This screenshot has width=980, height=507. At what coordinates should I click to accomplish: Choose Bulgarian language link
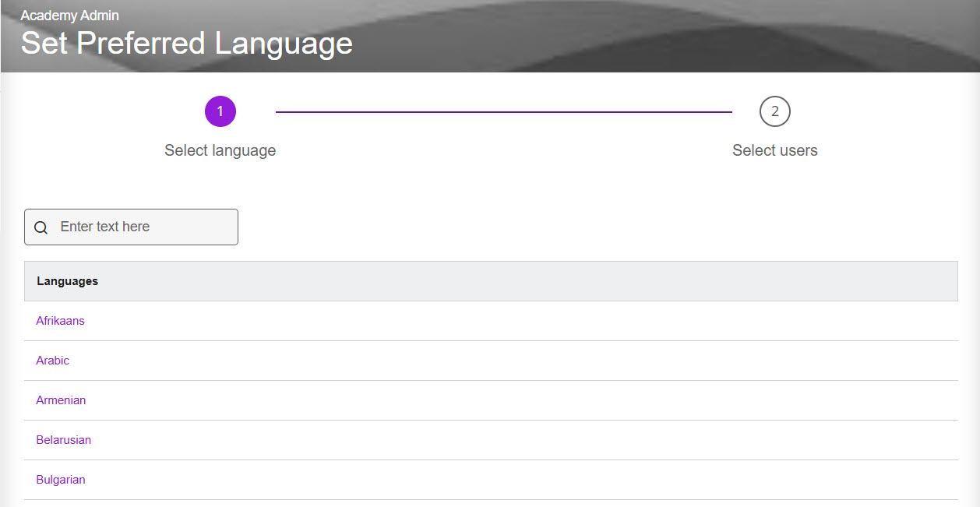point(61,480)
